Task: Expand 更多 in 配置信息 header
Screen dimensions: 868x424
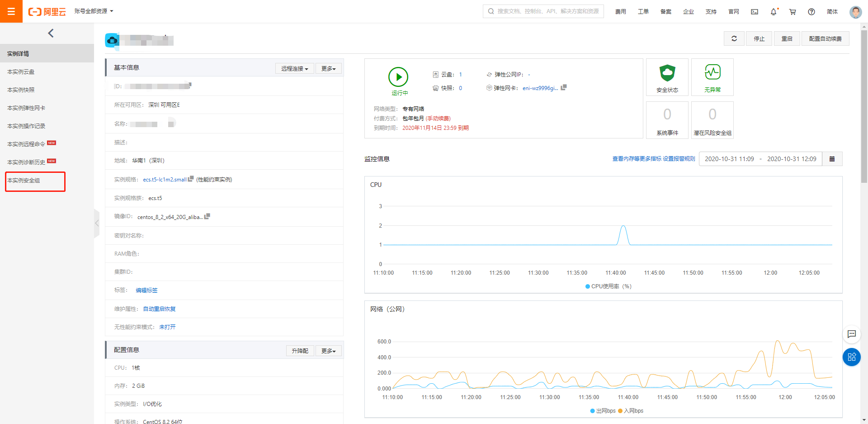Action: [x=328, y=351]
